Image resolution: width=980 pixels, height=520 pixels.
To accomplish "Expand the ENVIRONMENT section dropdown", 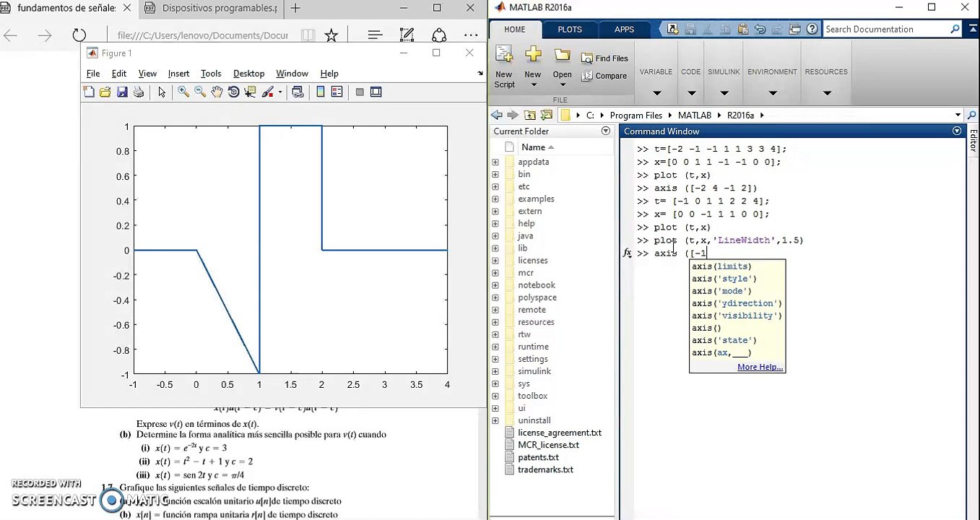I will pyautogui.click(x=772, y=92).
